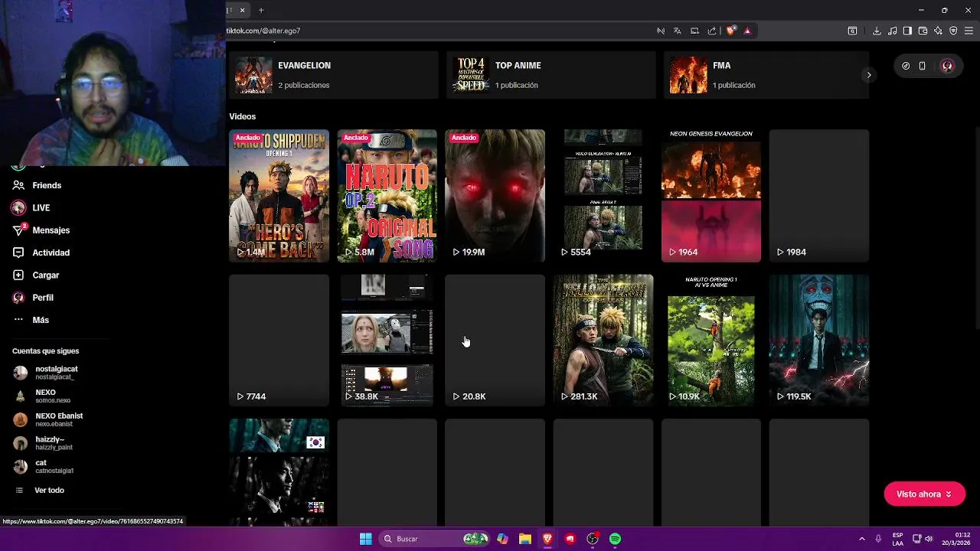The height and width of the screenshot is (551, 980).
Task: Click Brave Rewards triangle icon
Action: pos(747,31)
